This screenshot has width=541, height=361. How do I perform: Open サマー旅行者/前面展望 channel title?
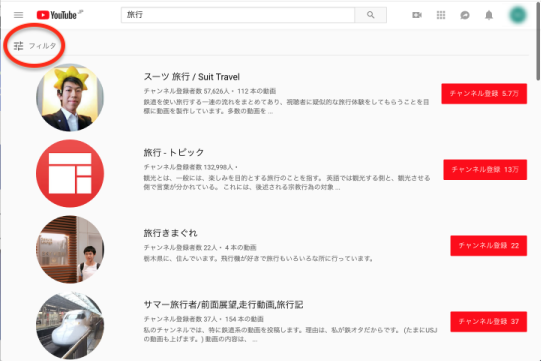coord(223,304)
